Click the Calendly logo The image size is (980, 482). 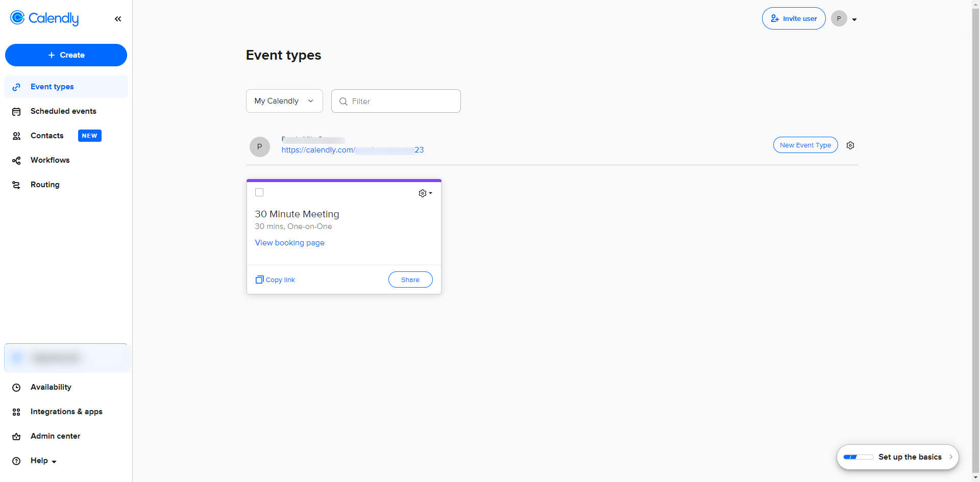pyautogui.click(x=44, y=18)
